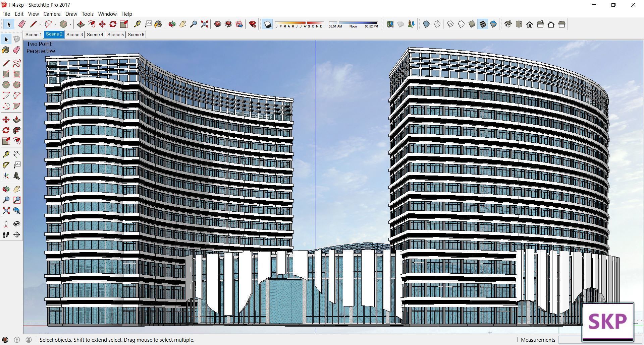Select the Make Component tool
The width and height of the screenshot is (644, 345).
point(17,40)
